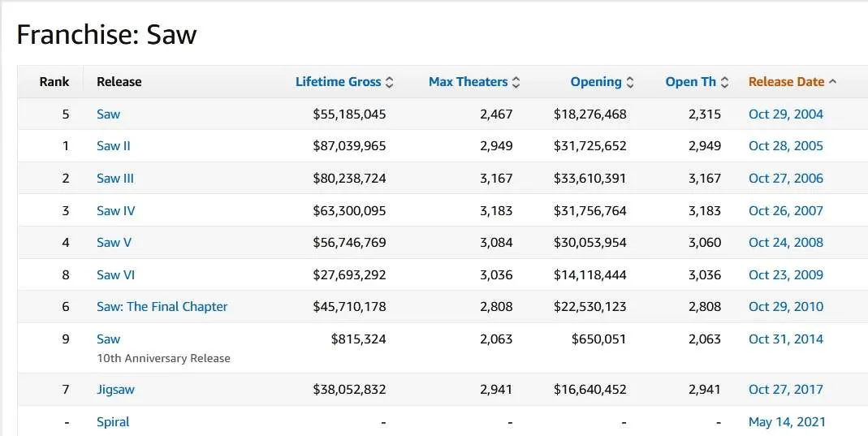Go to the Saw V release
This screenshot has width=868, height=436.
[114, 243]
